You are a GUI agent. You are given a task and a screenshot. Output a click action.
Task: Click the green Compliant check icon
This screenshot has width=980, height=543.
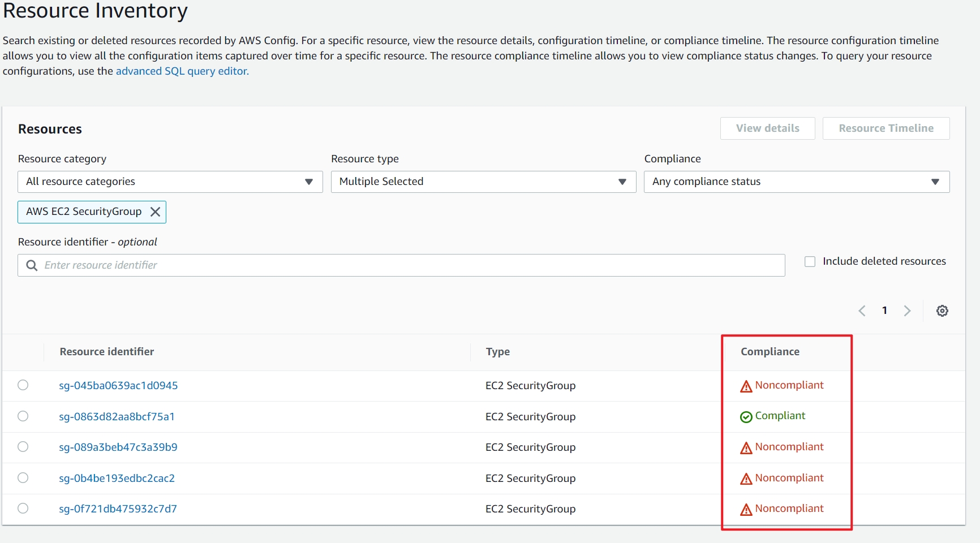[746, 417]
